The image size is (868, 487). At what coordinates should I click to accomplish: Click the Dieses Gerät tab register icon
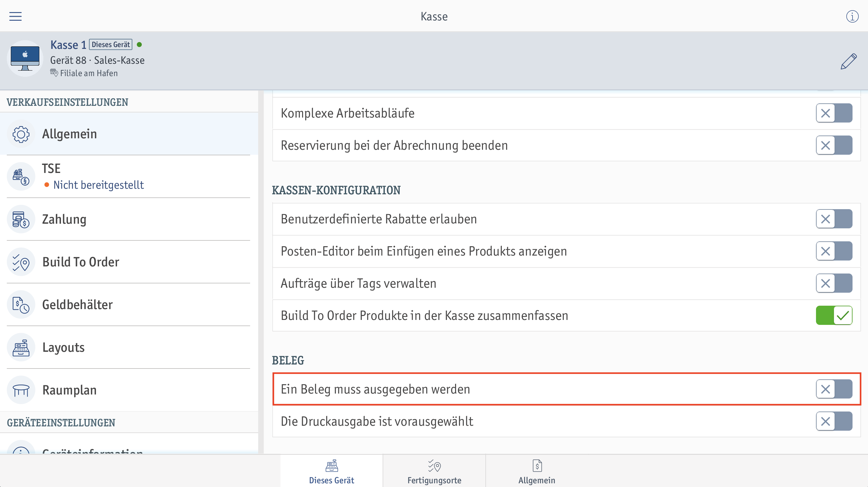(332, 466)
